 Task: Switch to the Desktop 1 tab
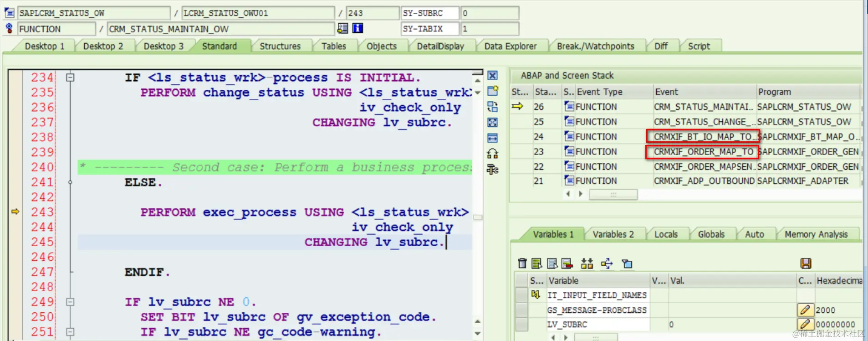[x=44, y=46]
